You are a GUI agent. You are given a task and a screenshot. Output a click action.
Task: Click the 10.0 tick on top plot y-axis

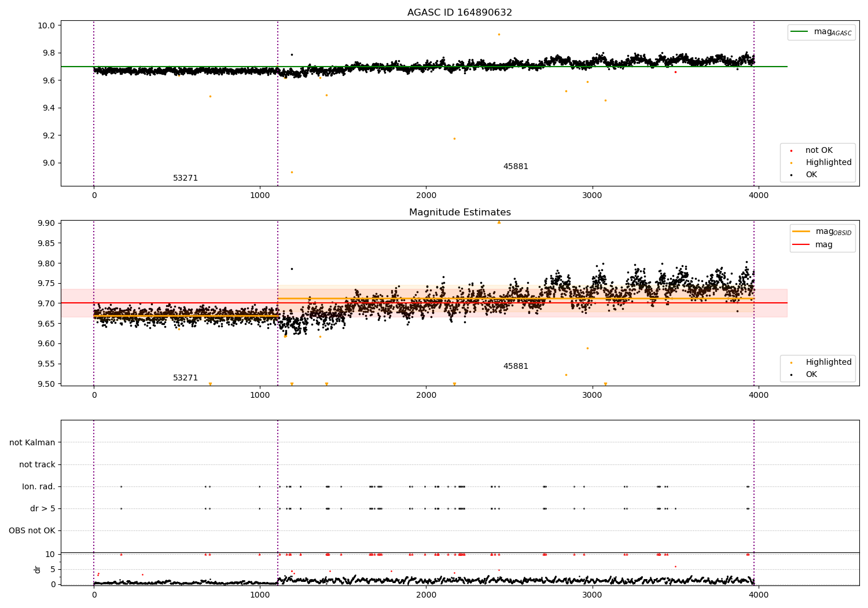[46, 25]
